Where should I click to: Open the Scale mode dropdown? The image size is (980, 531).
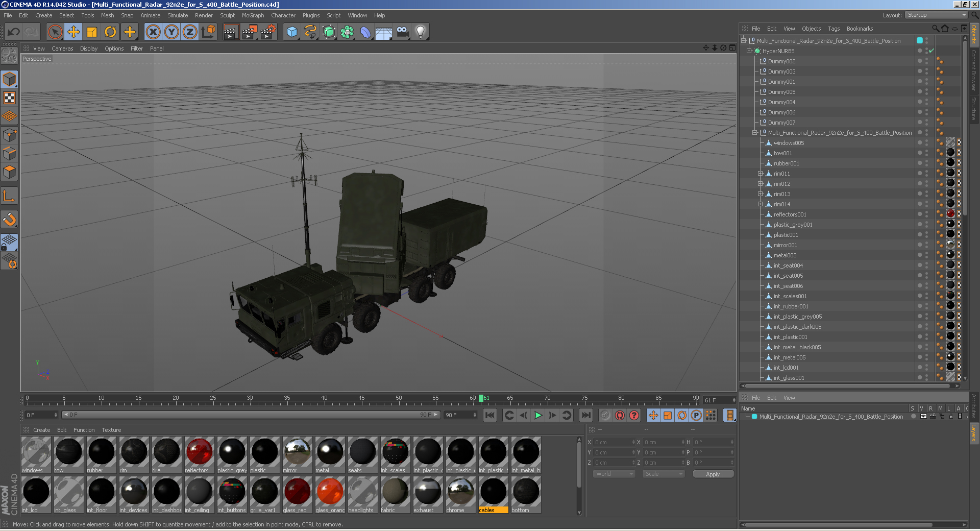tap(664, 474)
